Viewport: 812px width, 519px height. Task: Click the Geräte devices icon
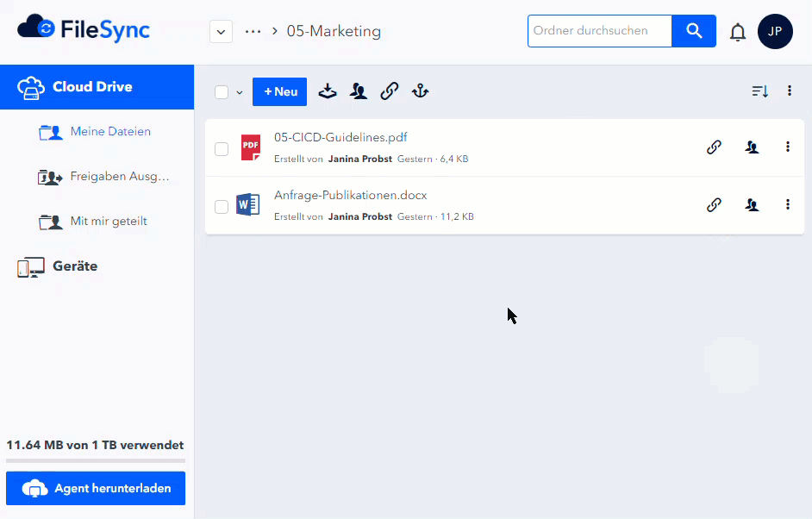pyautogui.click(x=31, y=267)
